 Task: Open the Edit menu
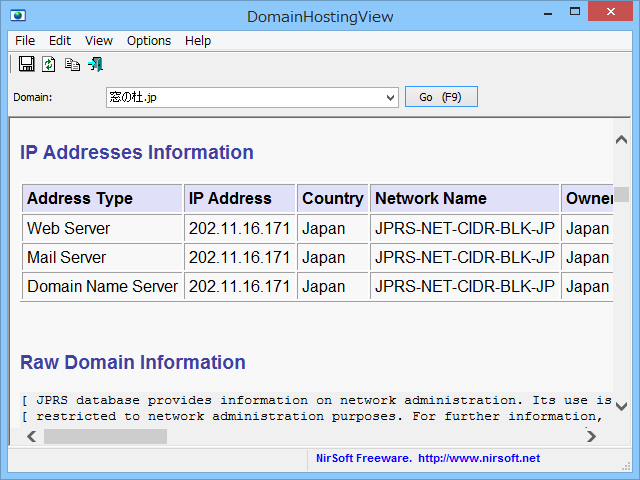tap(60, 41)
